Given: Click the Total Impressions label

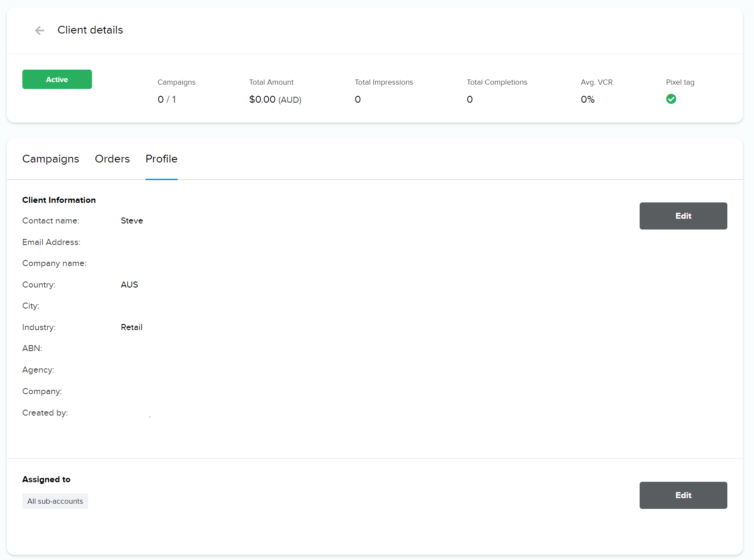Looking at the screenshot, I should click(x=384, y=82).
